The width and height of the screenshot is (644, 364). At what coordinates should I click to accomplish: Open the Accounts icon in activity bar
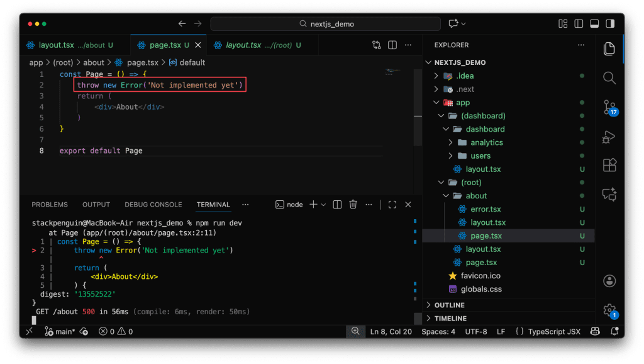608,281
